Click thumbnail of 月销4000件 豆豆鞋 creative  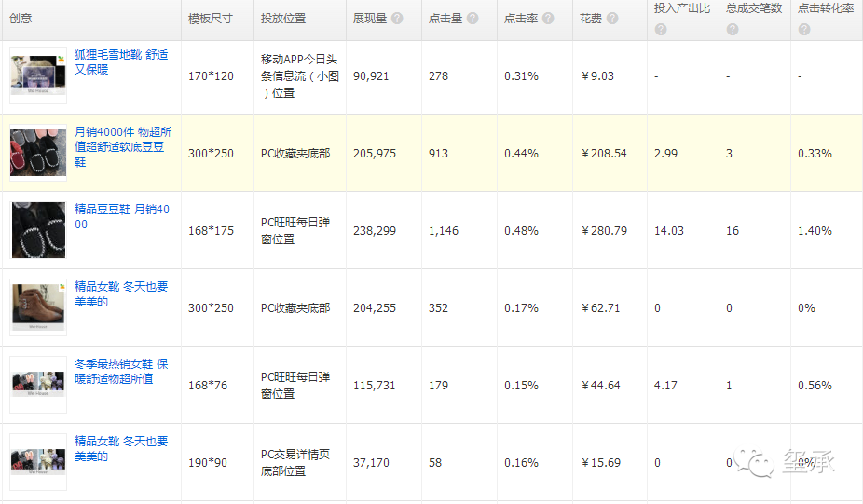[x=38, y=153]
